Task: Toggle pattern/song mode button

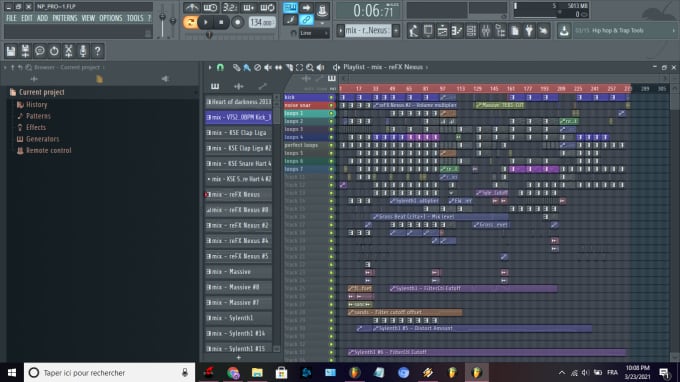Action: coord(190,22)
